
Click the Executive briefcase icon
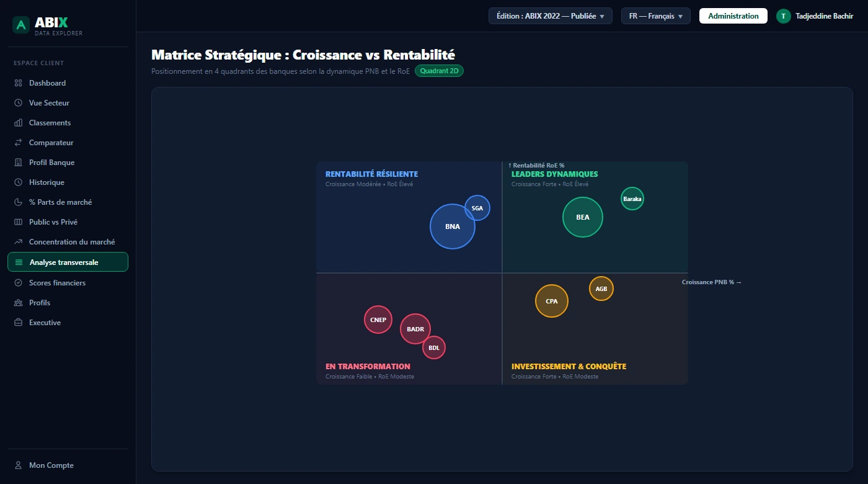pos(18,323)
